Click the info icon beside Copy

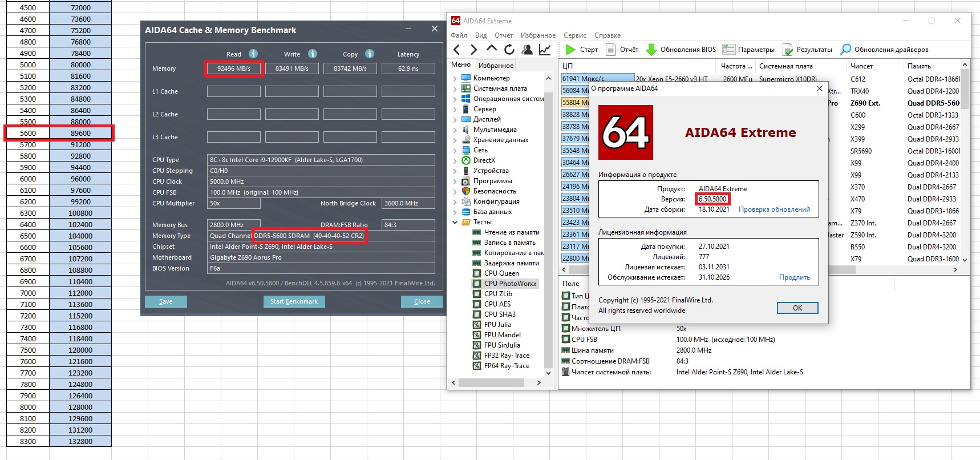pos(370,54)
